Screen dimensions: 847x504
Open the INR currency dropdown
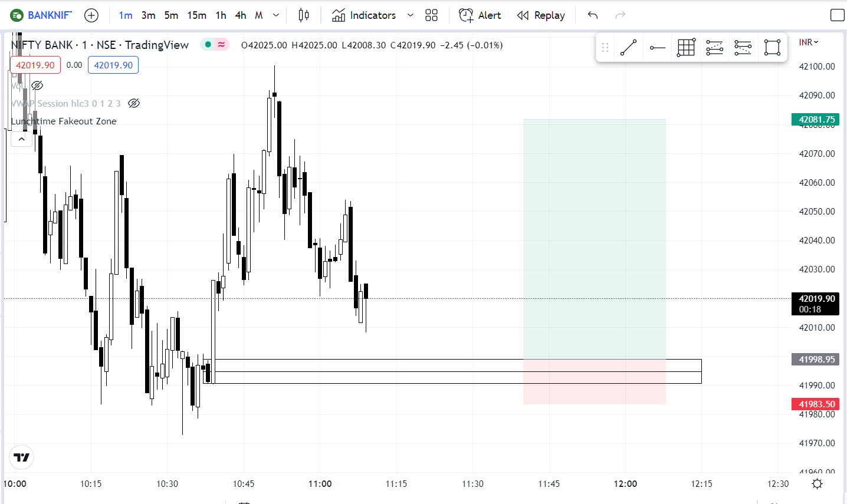pos(808,42)
